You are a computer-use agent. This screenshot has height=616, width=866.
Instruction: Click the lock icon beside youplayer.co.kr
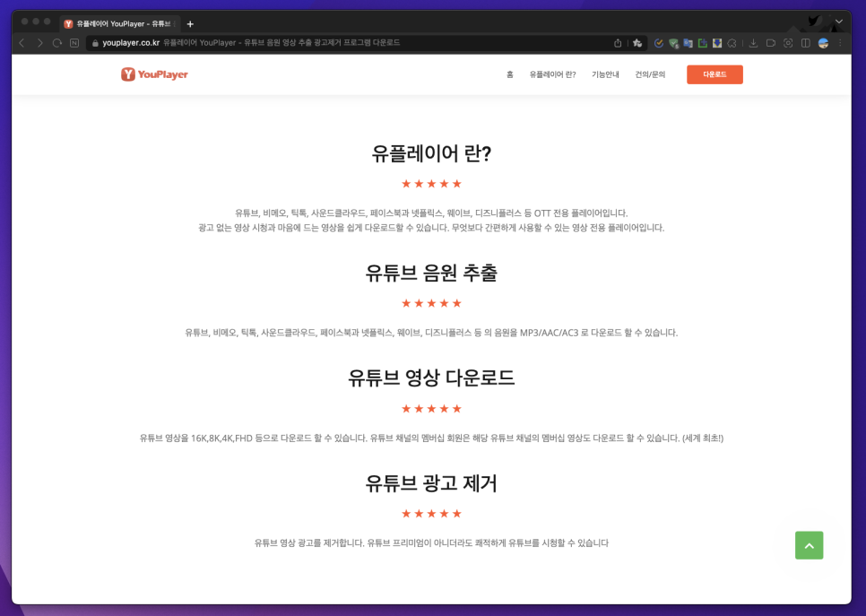(x=95, y=43)
